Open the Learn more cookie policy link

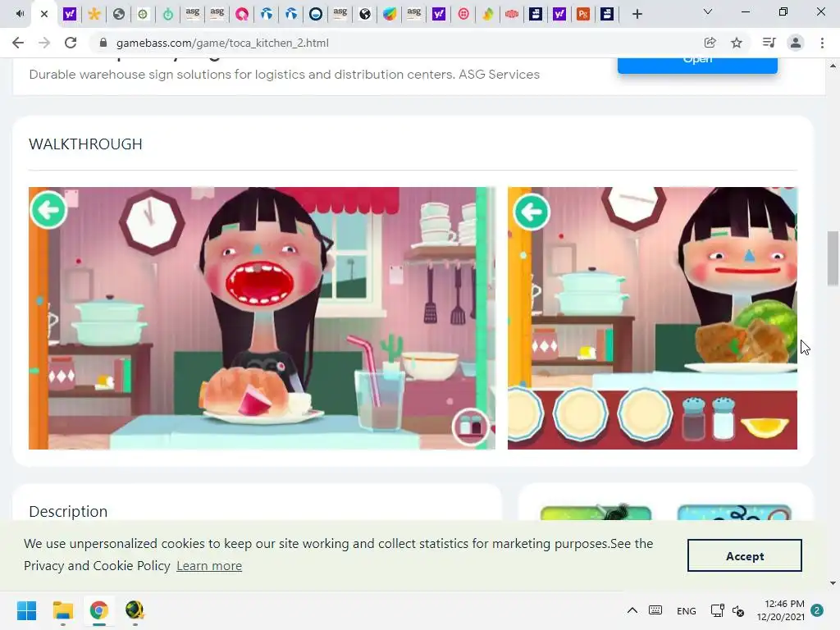coord(209,566)
